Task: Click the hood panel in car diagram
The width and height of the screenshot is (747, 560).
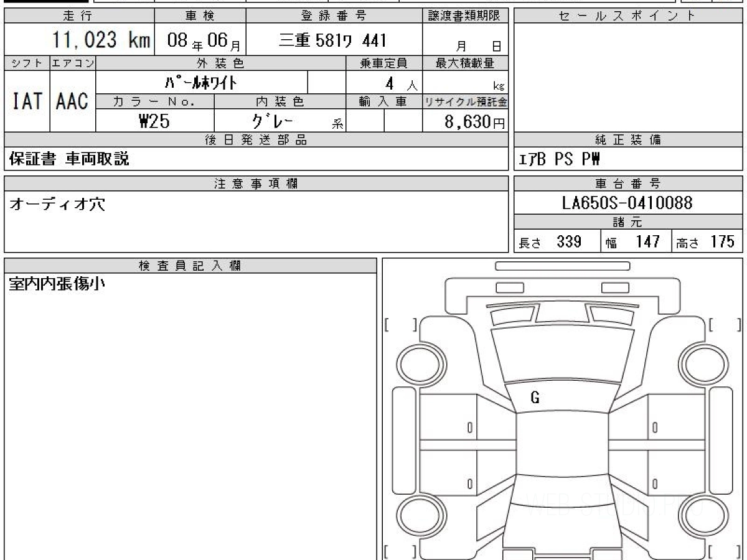Action: tap(562, 354)
